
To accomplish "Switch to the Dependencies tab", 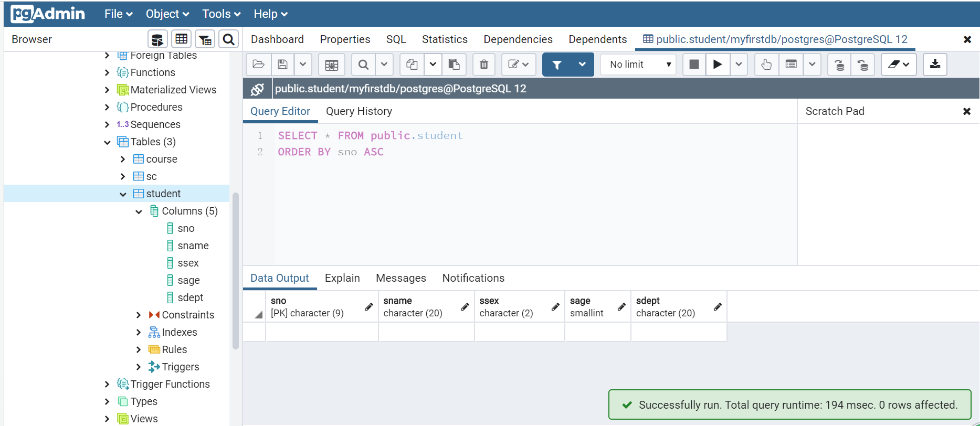I will pyautogui.click(x=518, y=39).
